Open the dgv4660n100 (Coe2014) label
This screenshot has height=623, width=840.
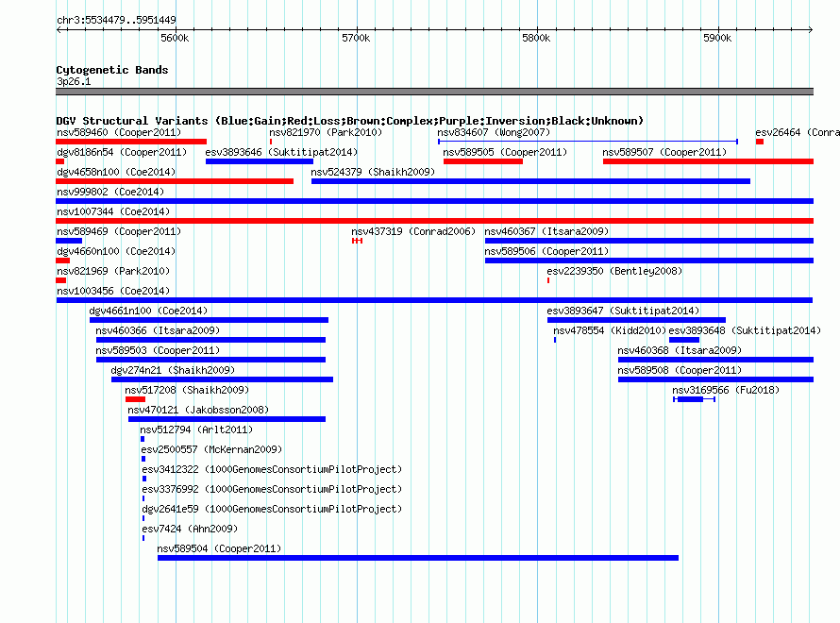click(116, 251)
